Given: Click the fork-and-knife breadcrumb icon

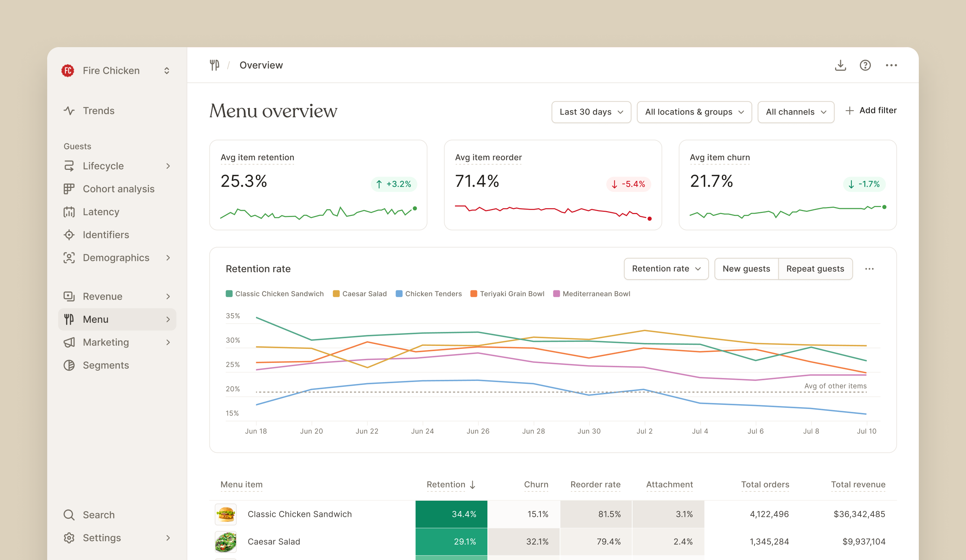Looking at the screenshot, I should point(214,65).
